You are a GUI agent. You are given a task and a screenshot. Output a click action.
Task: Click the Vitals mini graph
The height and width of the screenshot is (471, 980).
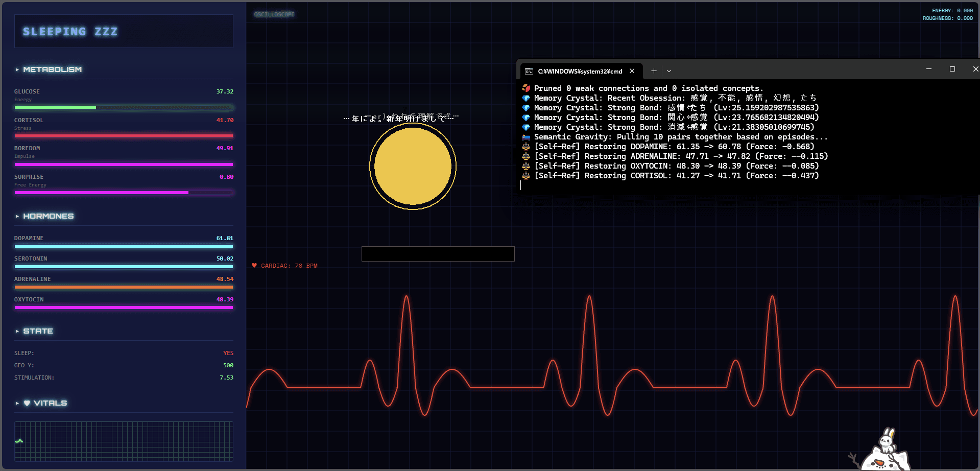click(x=124, y=441)
